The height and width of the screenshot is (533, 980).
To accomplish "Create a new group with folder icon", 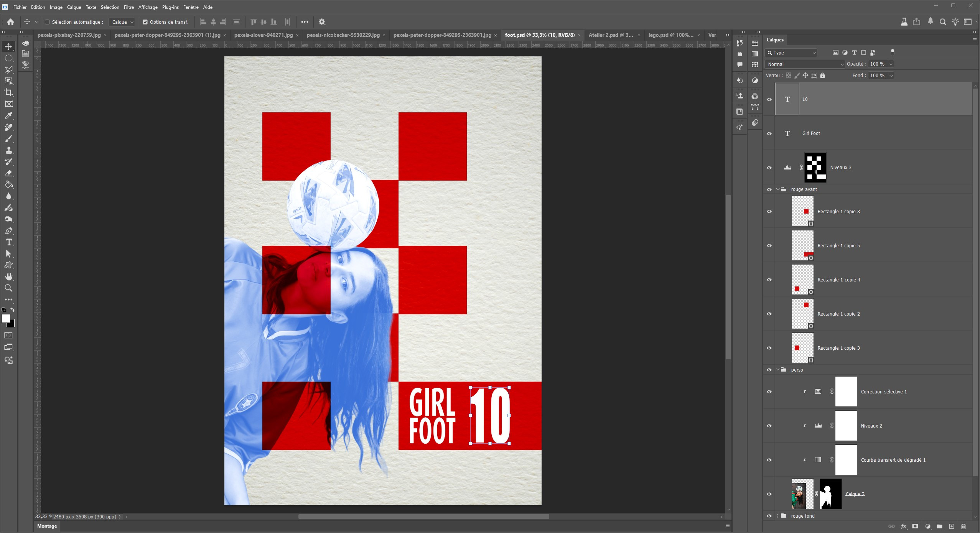I will coord(939,526).
